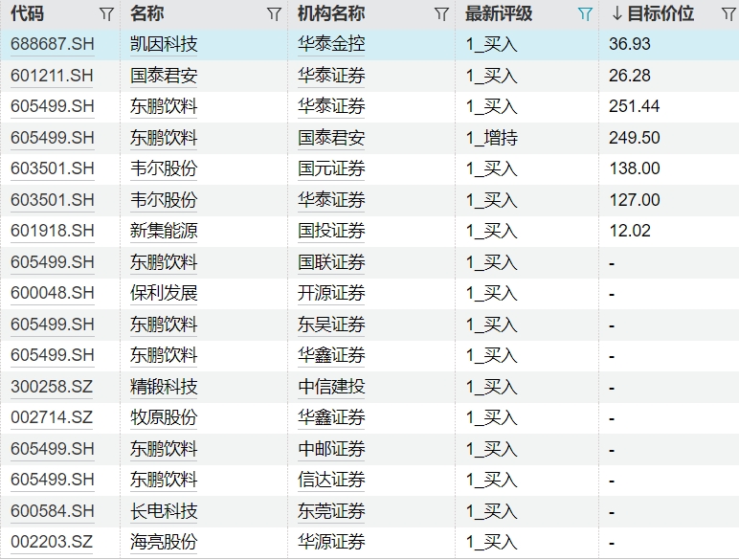This screenshot has height=560, width=739.
Task: Select 1_买入 rating in 新集能源 row
Action: pos(492,231)
